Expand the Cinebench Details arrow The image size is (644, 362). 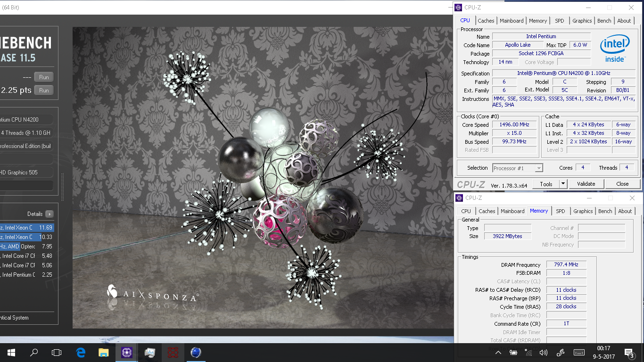[50, 214]
